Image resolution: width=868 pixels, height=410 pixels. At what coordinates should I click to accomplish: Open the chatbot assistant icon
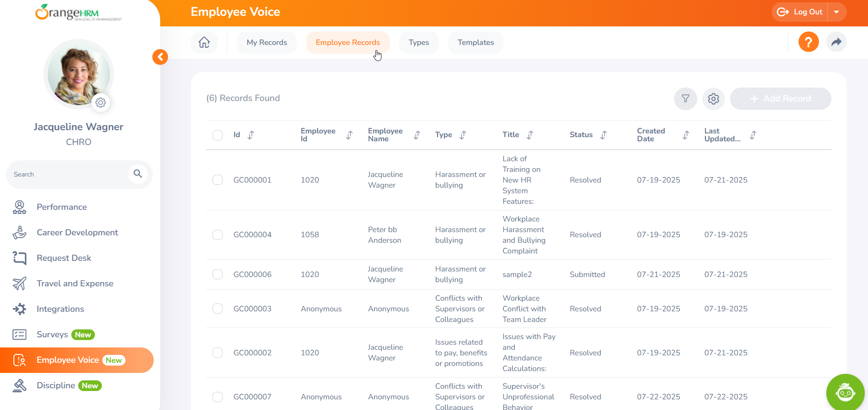click(845, 392)
